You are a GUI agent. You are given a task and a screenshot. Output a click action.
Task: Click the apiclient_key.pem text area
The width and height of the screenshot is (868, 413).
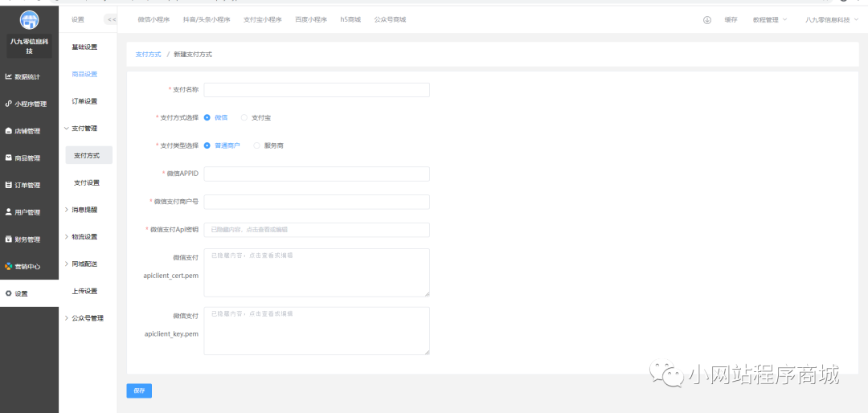click(x=317, y=331)
